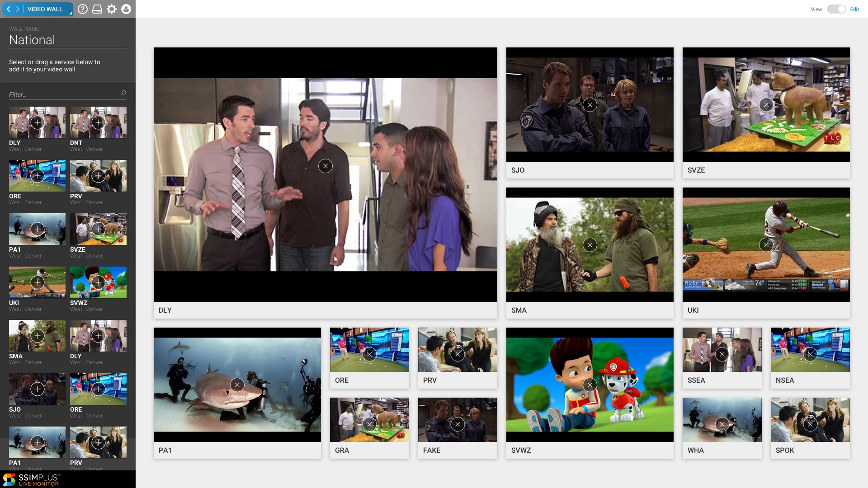Open the storage drive icon
The width and height of the screenshot is (868, 488).
(97, 9)
